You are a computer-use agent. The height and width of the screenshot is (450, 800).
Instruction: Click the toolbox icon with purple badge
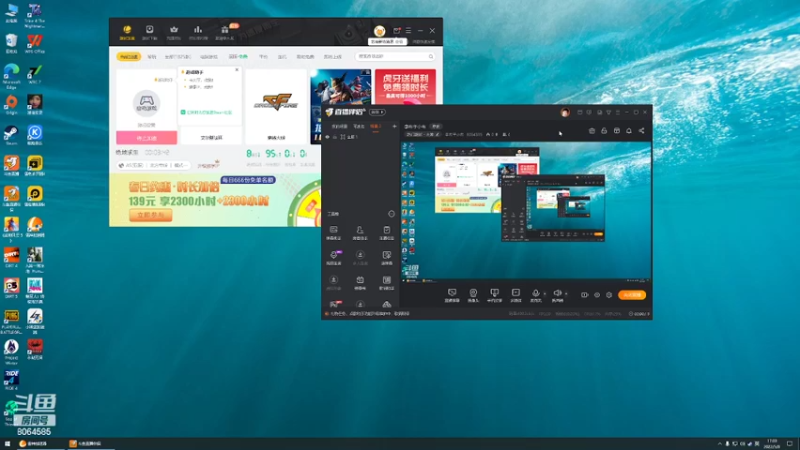pos(334,255)
